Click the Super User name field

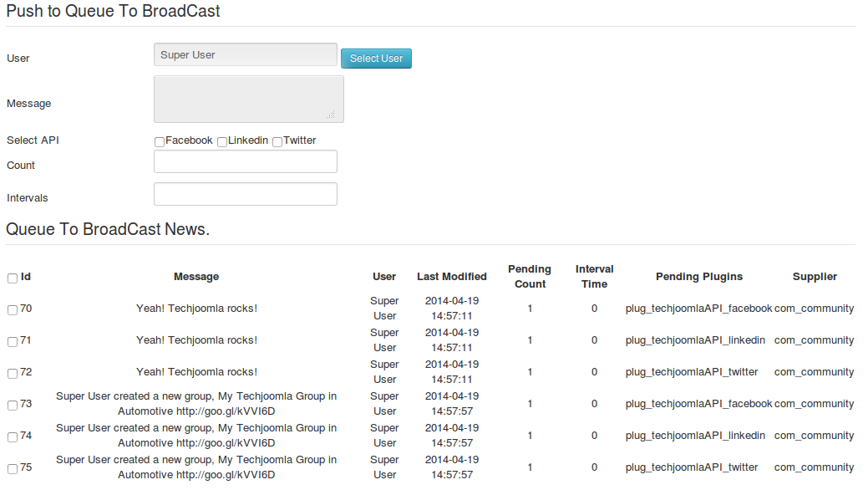pyautogui.click(x=246, y=54)
